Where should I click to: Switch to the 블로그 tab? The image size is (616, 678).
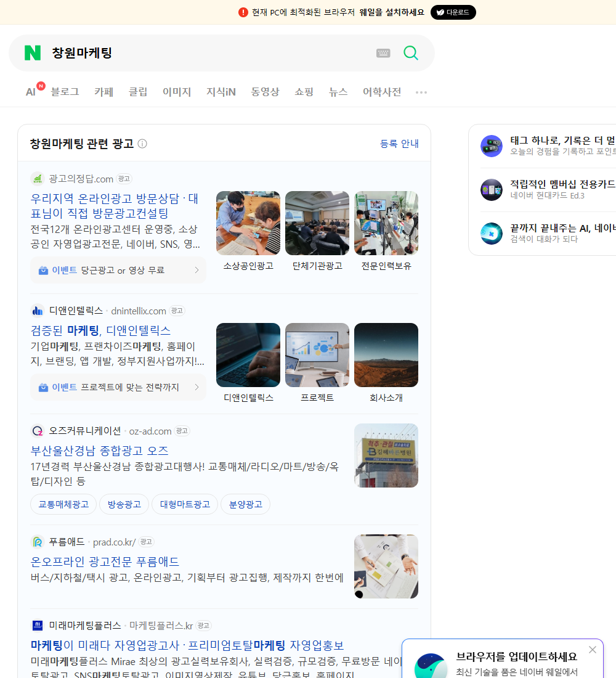[x=65, y=92]
